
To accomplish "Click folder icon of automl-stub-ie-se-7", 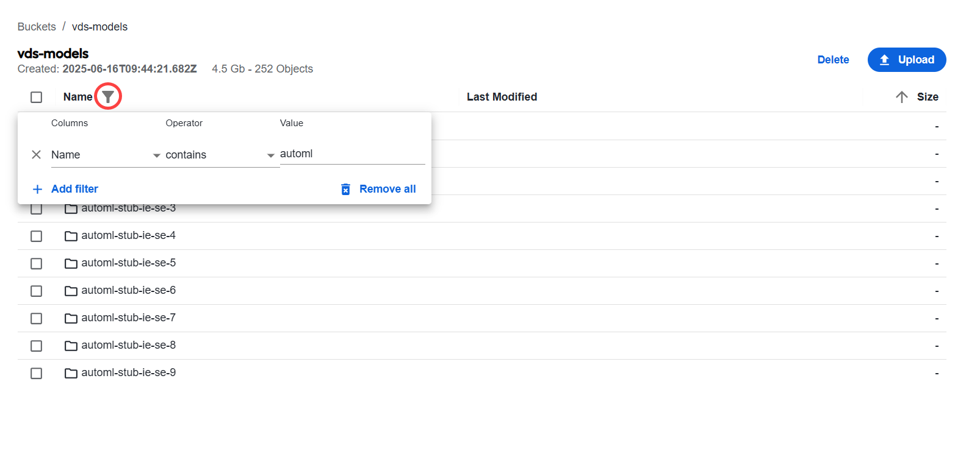I will [x=71, y=318].
